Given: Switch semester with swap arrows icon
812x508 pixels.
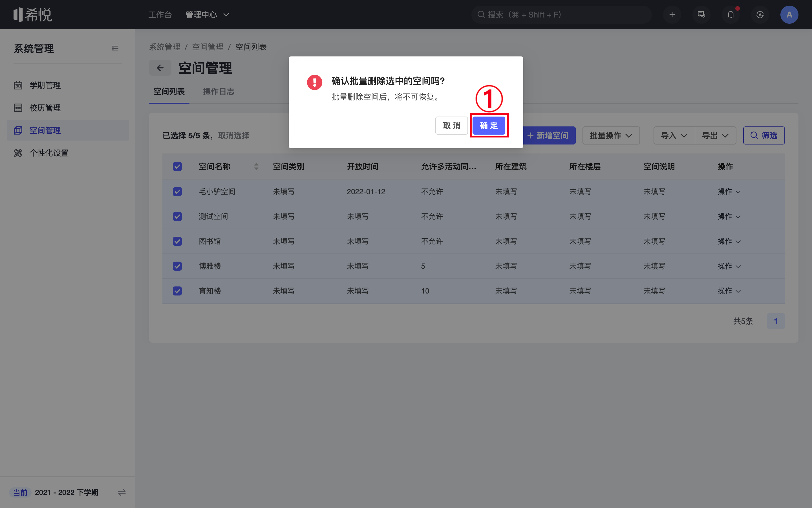Looking at the screenshot, I should (x=122, y=492).
